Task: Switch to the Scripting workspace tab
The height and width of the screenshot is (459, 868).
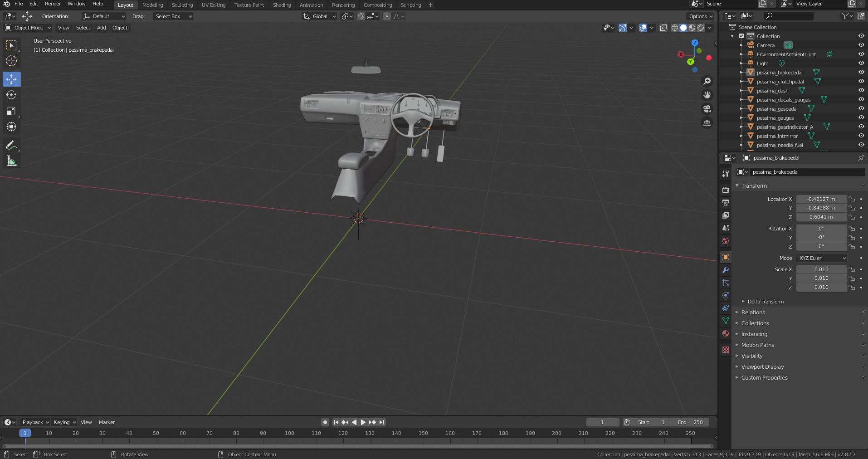Action: [411, 5]
